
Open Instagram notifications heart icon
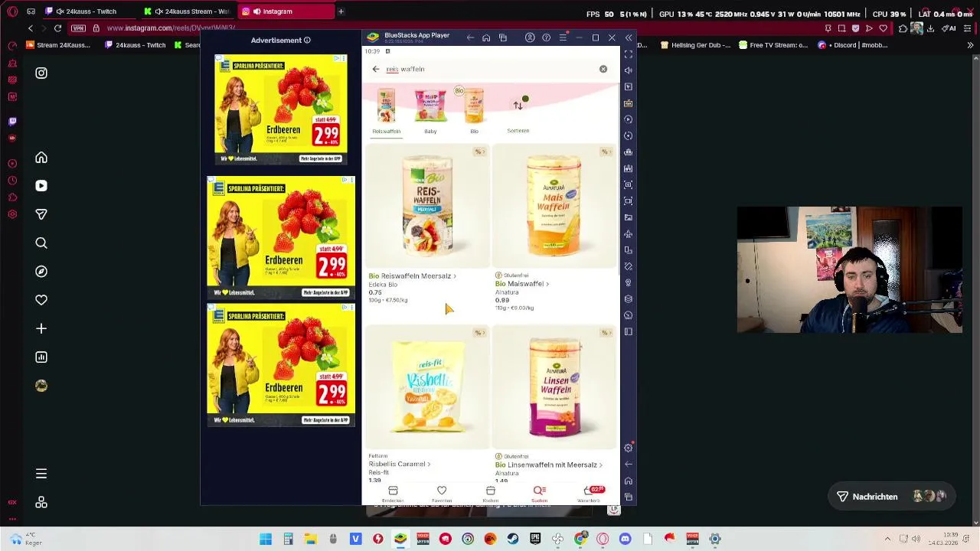[x=41, y=300]
